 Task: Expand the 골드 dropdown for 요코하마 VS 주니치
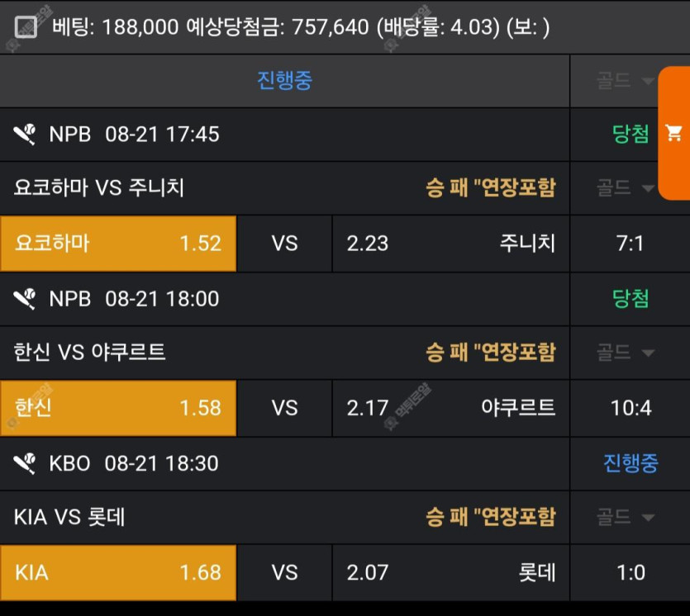coord(626,187)
